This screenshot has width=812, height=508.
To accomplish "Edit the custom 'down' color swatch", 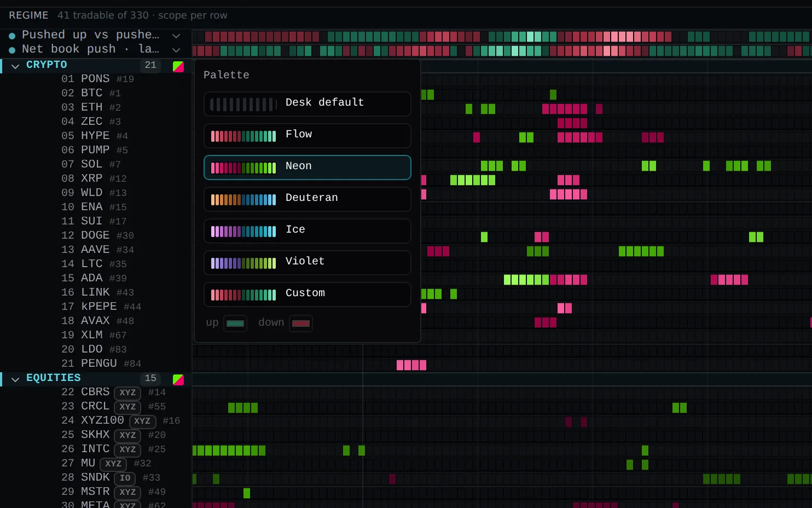I will click(x=301, y=324).
